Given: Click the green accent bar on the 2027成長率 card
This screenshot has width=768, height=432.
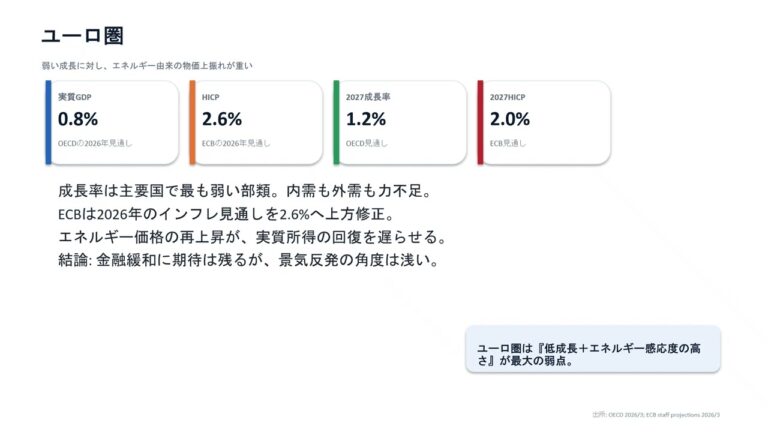Looking at the screenshot, I should click(336, 122).
